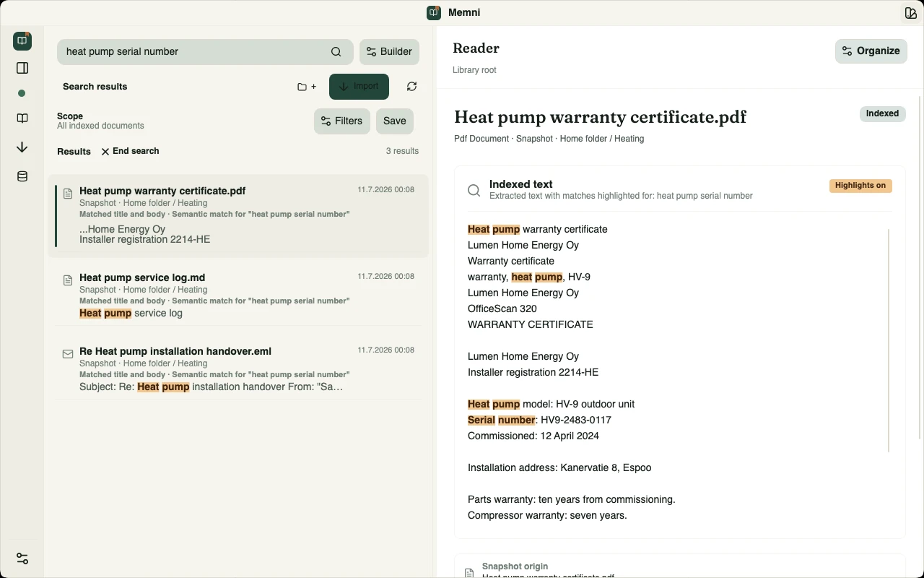This screenshot has width=924, height=578.
Task: Select the green status dot in sidebar
Action: click(x=22, y=93)
